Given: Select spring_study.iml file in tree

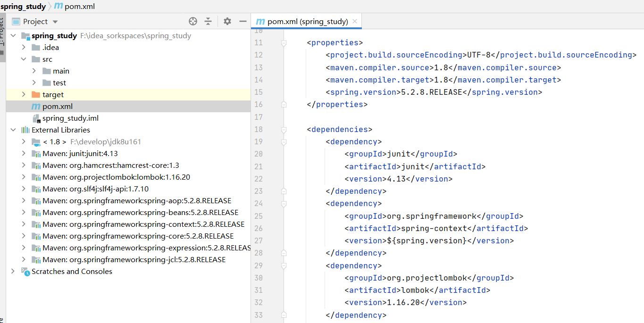Looking at the screenshot, I should click(x=70, y=118).
